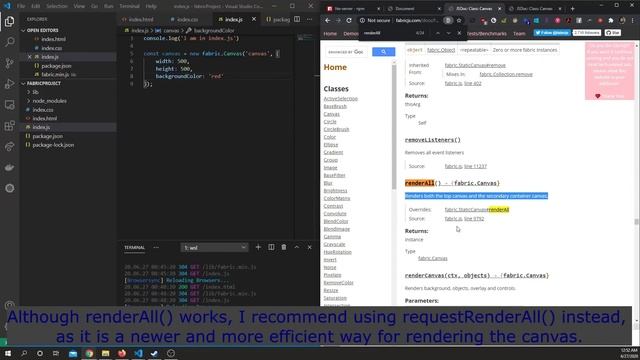Viewport: 640px width, 360px height.
Task: Open the Windows Start menu
Action: click(x=8, y=353)
